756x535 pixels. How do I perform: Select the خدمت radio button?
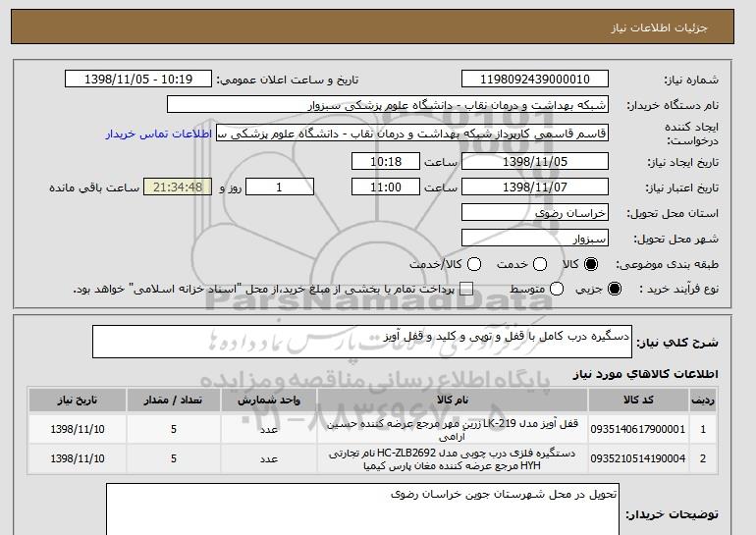point(540,264)
